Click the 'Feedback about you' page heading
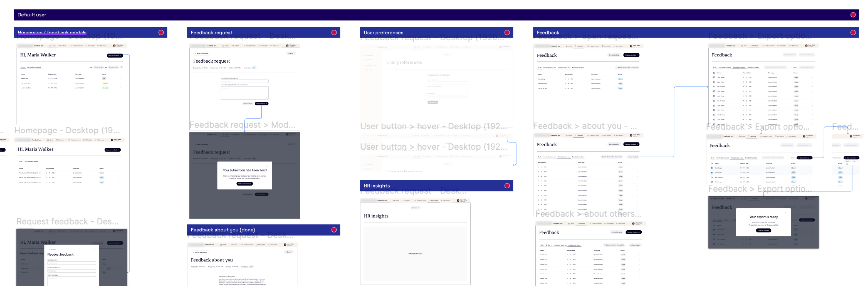This screenshot has width=868, height=286. [212, 260]
